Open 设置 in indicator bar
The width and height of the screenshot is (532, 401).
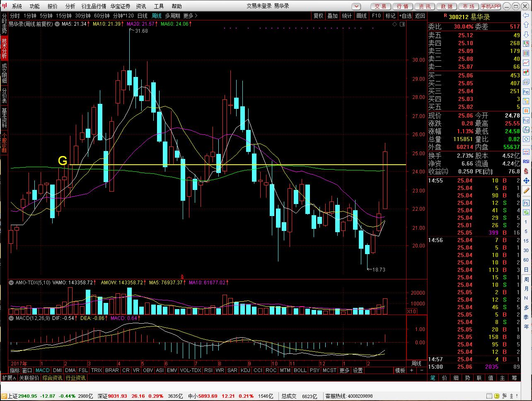[x=358, y=370]
